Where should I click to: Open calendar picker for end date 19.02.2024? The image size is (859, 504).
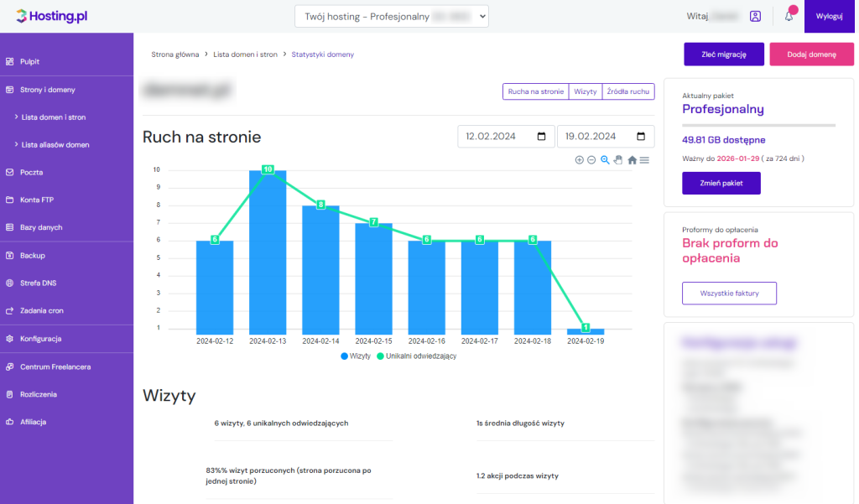tap(641, 137)
